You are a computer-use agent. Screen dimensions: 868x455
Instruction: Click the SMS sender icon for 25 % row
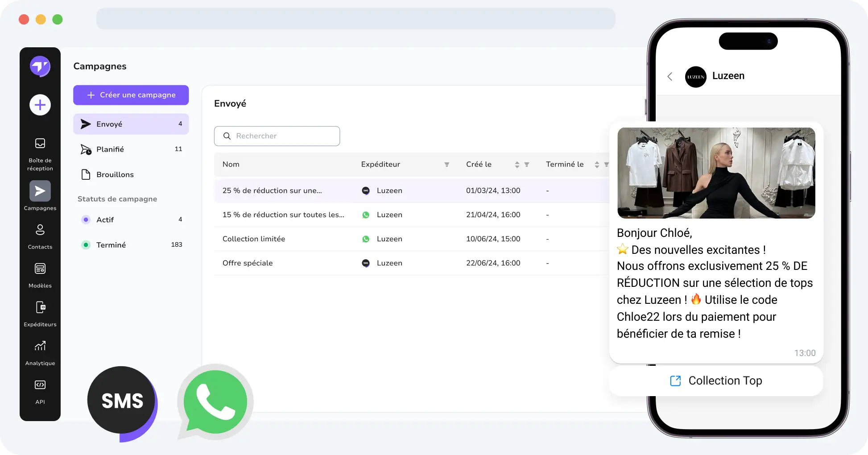click(366, 190)
